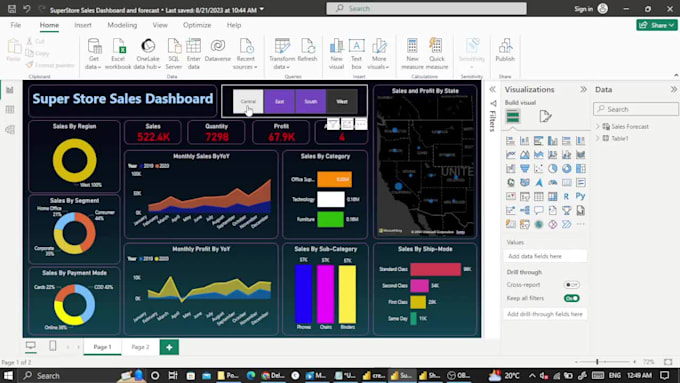Image resolution: width=680 pixels, height=383 pixels.
Task: Click the trophy Metrics visual icon
Action: [566, 210]
